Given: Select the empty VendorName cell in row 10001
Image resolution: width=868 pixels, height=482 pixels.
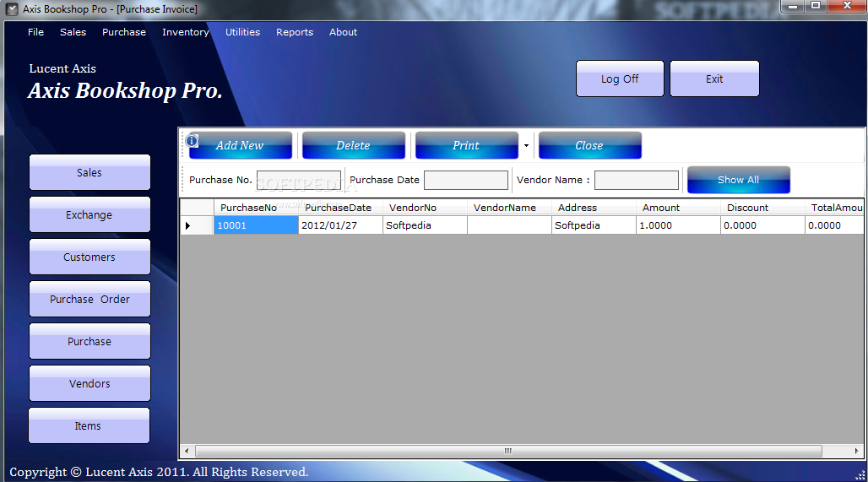Looking at the screenshot, I should coord(509,225).
